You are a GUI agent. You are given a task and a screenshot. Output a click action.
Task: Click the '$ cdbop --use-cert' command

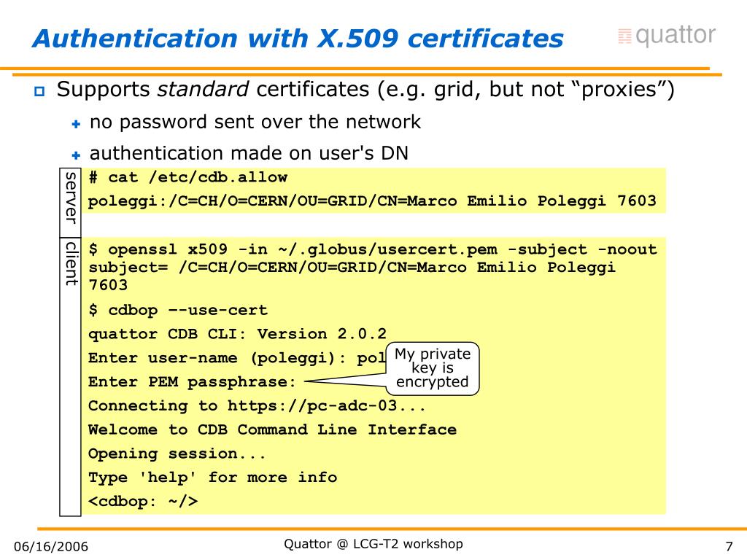click(x=178, y=310)
